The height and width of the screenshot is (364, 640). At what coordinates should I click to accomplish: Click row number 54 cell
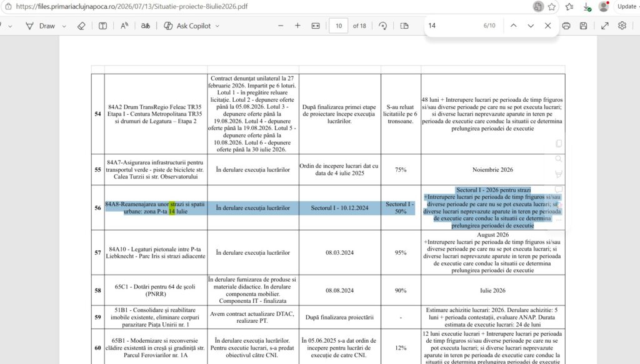[98, 114]
